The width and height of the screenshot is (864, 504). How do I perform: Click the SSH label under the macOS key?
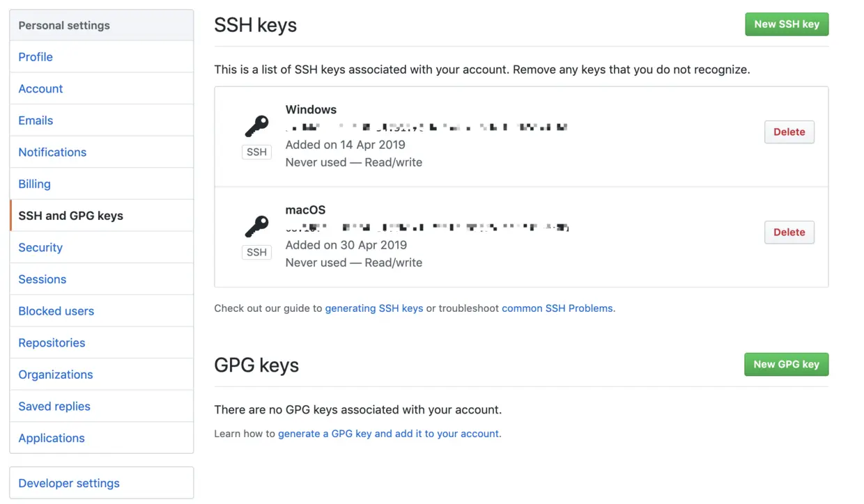coord(256,252)
